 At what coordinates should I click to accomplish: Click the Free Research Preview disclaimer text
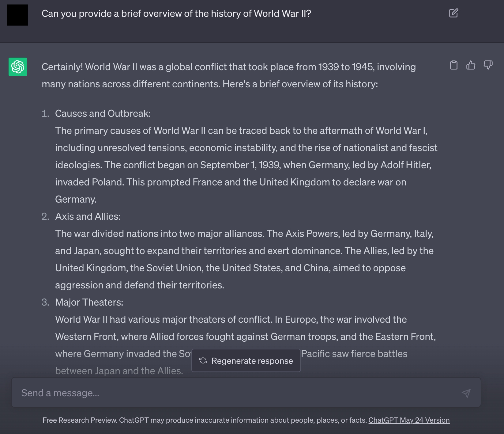coord(205,420)
